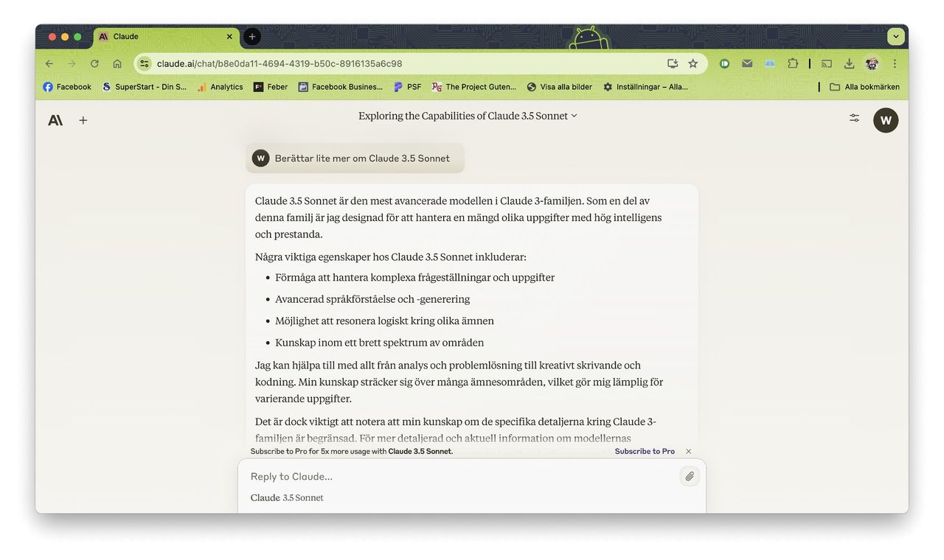Reload the page
Image resolution: width=944 pixels, height=560 pixels.
(x=94, y=63)
